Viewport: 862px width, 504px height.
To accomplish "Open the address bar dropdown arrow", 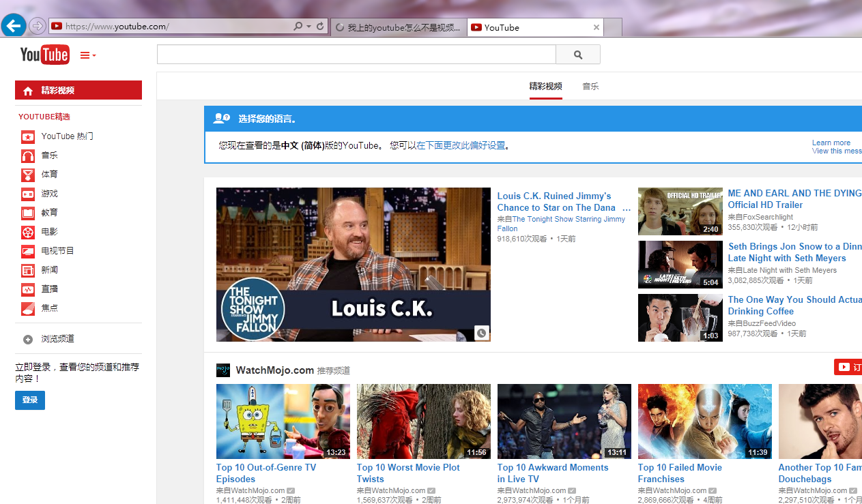I will 308,27.
